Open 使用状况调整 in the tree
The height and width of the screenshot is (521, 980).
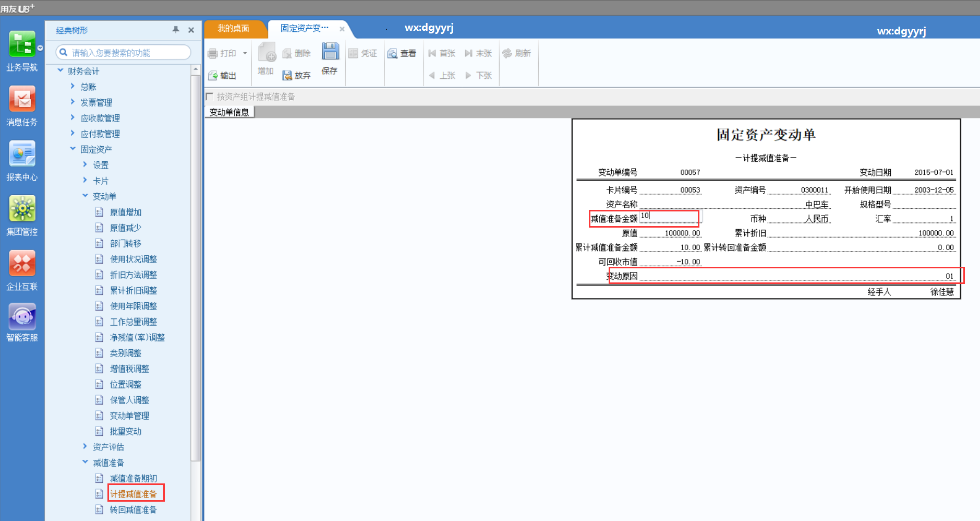[x=134, y=259]
